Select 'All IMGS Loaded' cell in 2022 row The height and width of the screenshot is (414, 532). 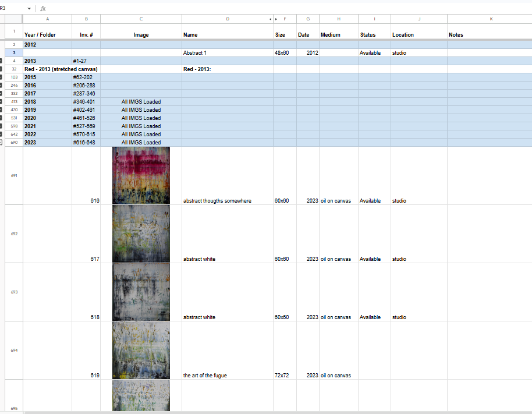pos(141,134)
